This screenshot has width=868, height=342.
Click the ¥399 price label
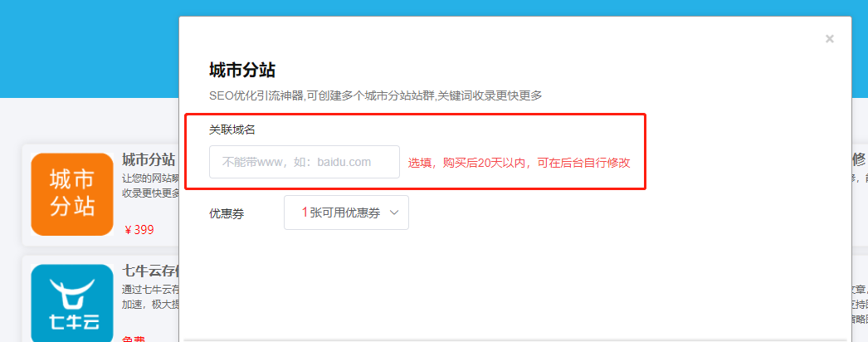139,230
